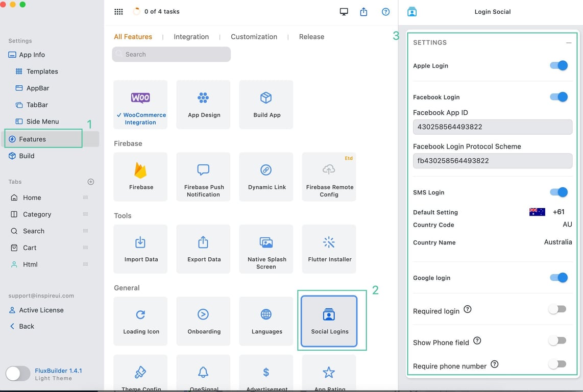This screenshot has width=583, height=392.
Task: Turn off the SMS Login switch
Action: 559,192
